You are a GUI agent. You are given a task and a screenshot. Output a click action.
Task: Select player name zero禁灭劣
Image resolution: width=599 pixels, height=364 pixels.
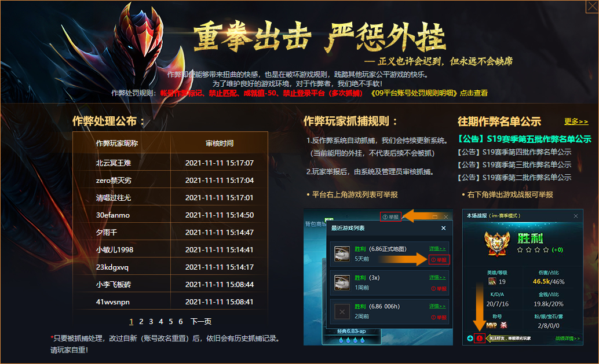point(114,180)
